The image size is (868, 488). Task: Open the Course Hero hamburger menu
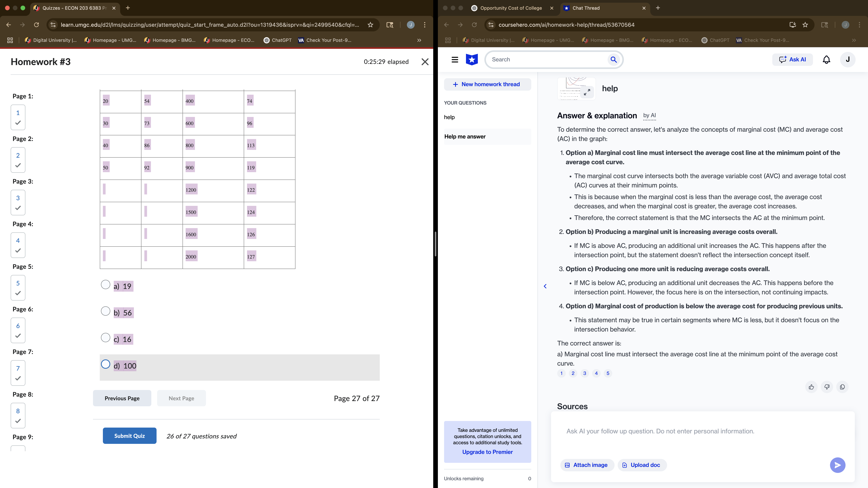[x=455, y=59]
